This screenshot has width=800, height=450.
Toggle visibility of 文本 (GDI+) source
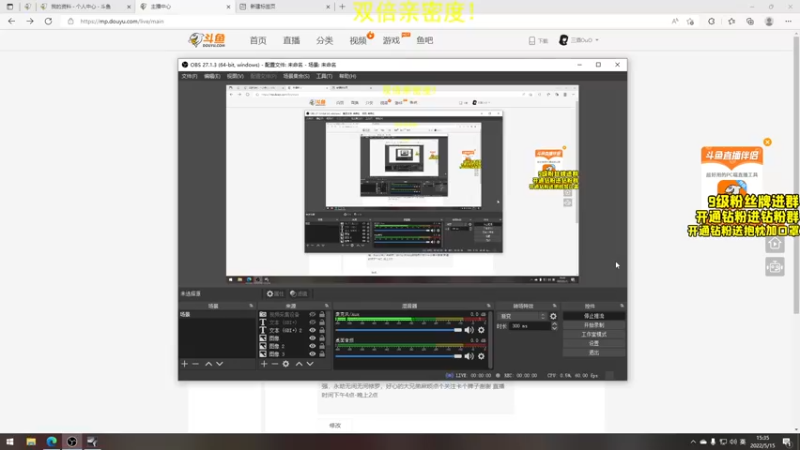point(312,322)
